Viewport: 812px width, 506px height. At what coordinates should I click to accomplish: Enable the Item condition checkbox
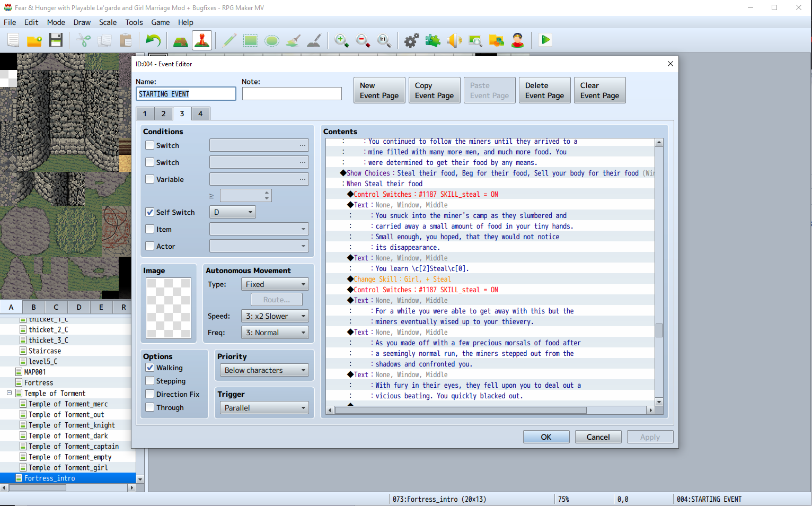pos(150,229)
